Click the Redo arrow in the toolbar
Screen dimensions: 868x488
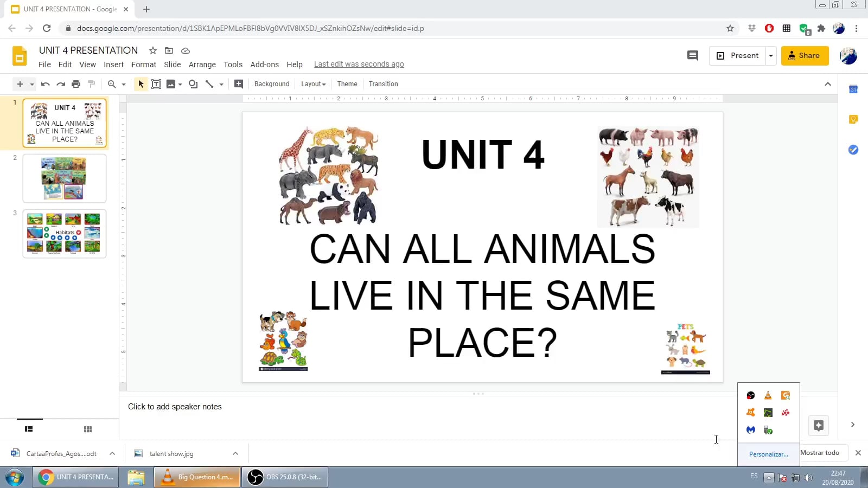61,84
